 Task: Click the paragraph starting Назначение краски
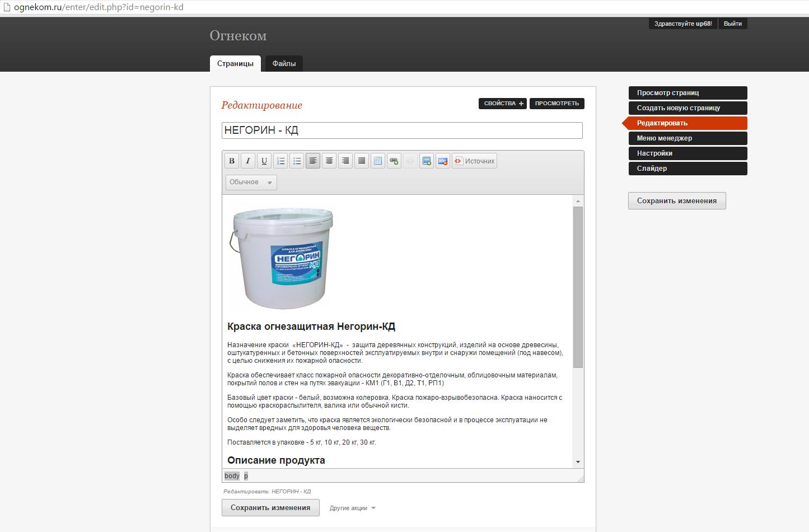(x=395, y=353)
